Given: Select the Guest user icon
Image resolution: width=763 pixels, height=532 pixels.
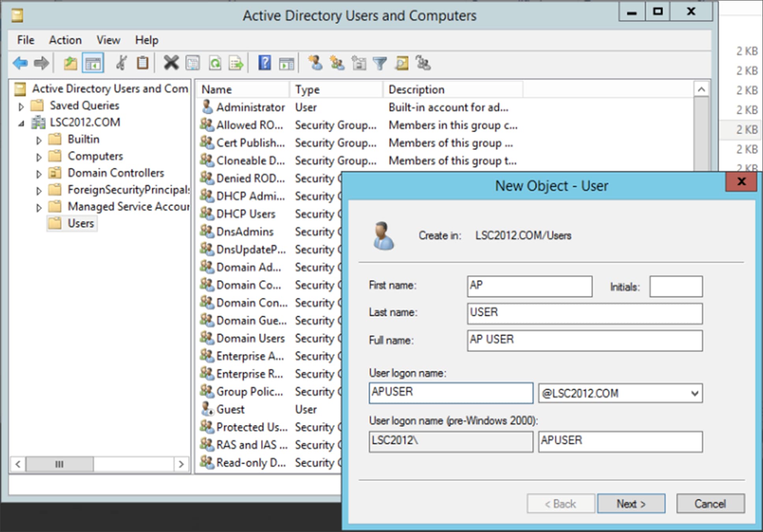Looking at the screenshot, I should (x=207, y=409).
